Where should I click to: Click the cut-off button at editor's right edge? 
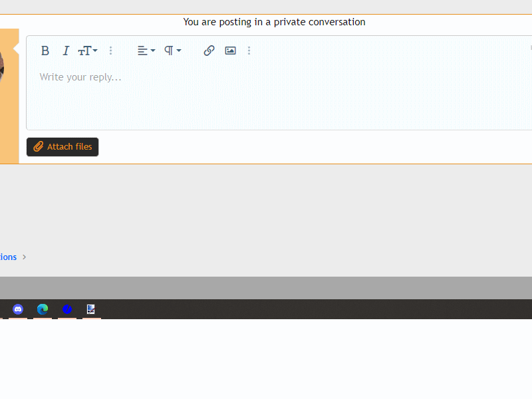click(x=530, y=48)
